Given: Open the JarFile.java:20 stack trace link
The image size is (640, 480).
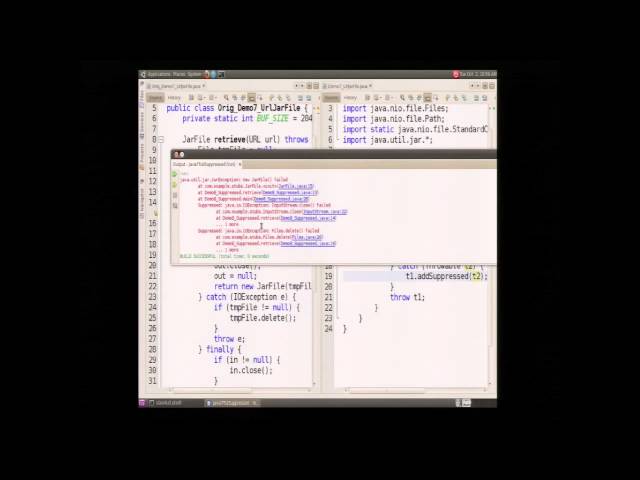Looking at the screenshot, I should point(296,186).
